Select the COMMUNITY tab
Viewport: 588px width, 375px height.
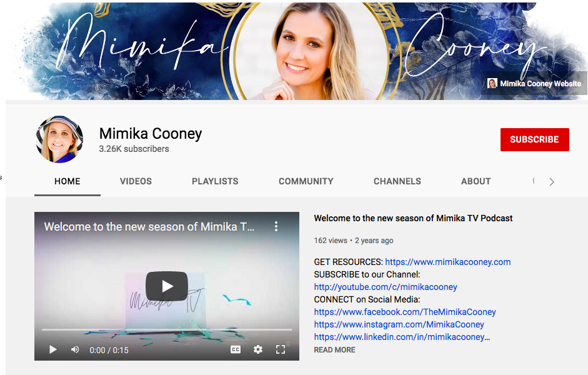coord(306,181)
